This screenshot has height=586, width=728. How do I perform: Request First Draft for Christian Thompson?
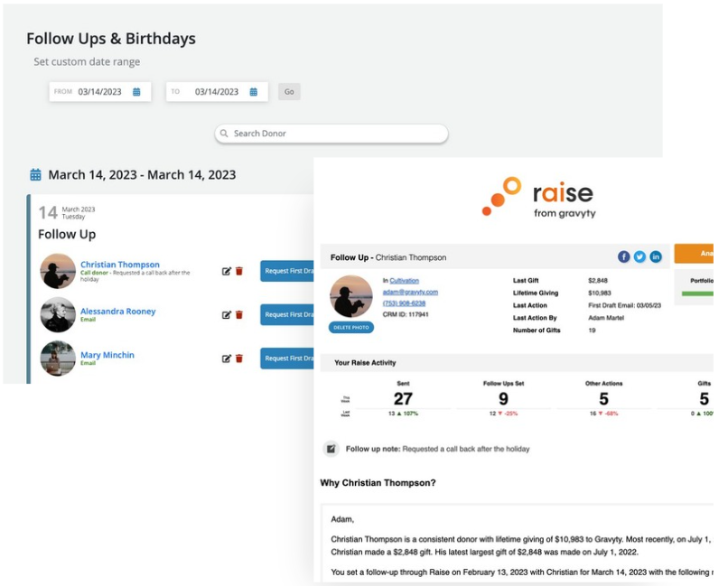coord(287,271)
